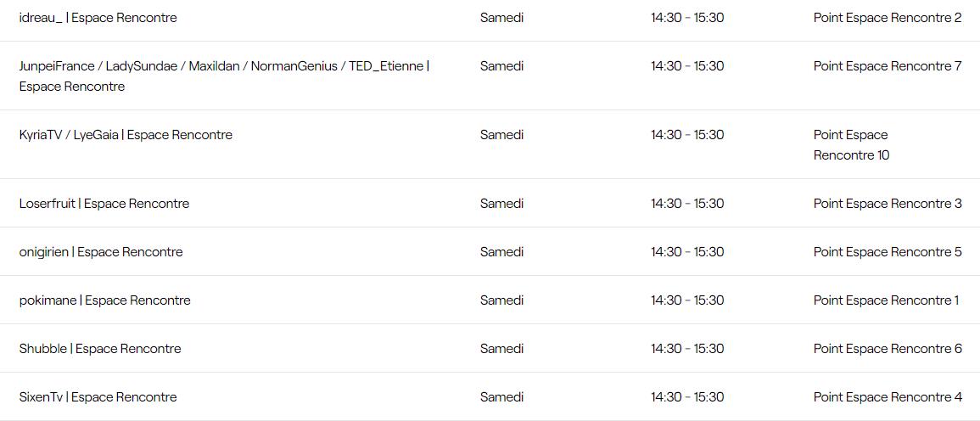Select the onigirien Espace Rencontre entry
980x421 pixels.
point(101,252)
